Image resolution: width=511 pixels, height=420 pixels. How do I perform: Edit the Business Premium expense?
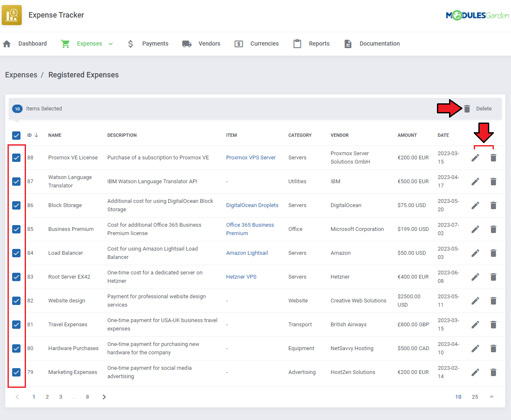point(475,229)
